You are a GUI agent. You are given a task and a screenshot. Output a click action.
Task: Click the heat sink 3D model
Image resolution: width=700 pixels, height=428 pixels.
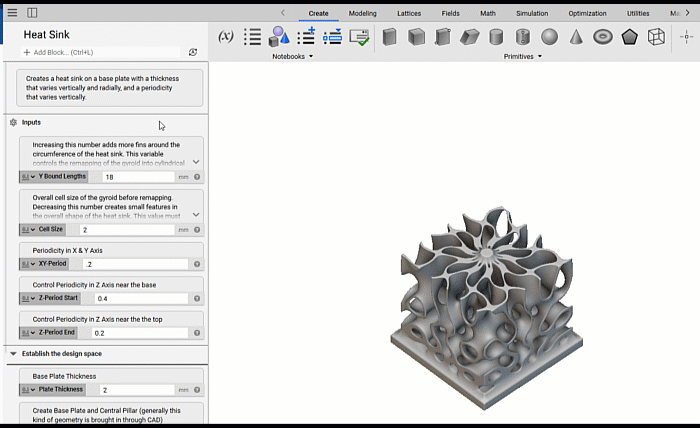coord(486,308)
